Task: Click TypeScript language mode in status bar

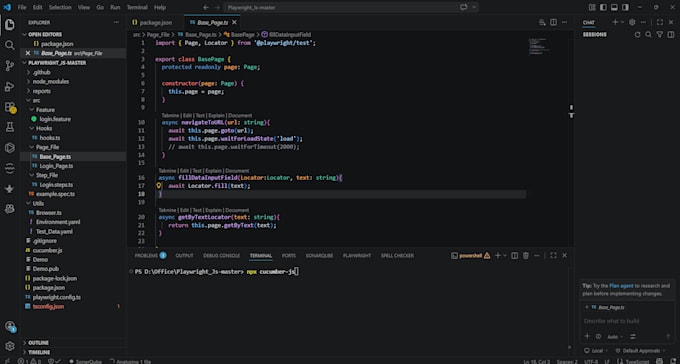Action: tap(637, 361)
